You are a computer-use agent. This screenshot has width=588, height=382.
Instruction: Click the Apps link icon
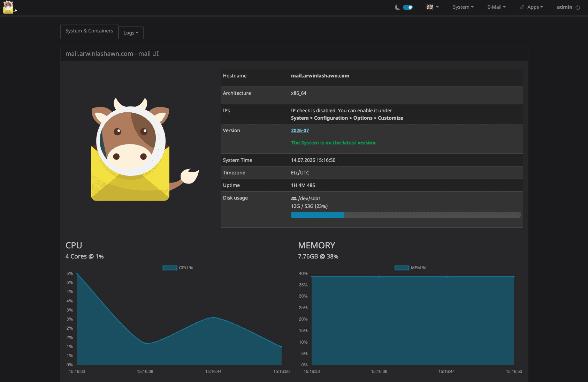[x=522, y=7]
